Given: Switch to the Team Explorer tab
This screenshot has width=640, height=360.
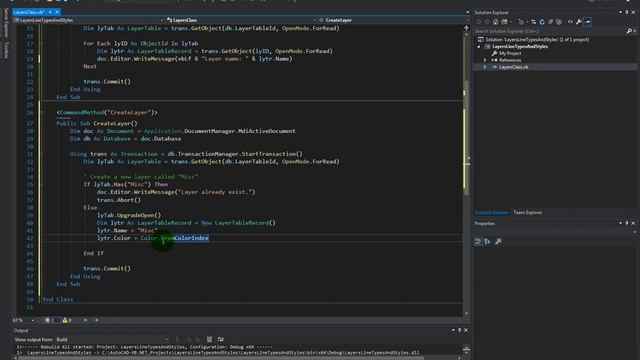Looking at the screenshot, I should [527, 212].
